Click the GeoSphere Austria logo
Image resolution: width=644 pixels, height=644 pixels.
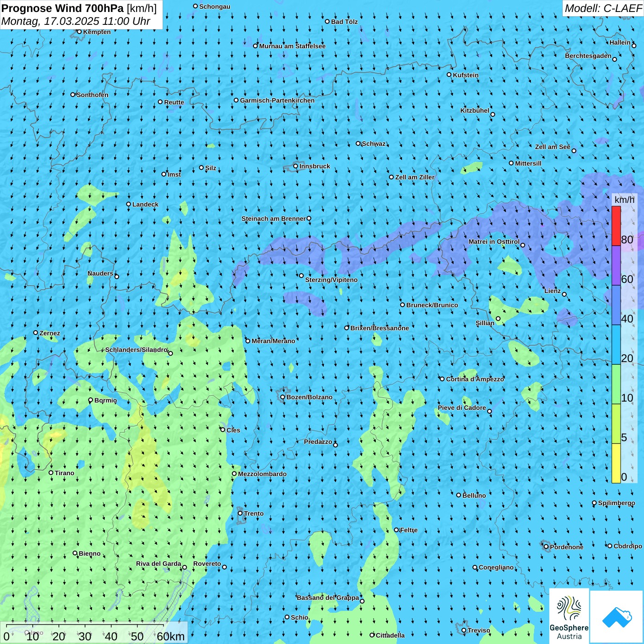[569, 616]
